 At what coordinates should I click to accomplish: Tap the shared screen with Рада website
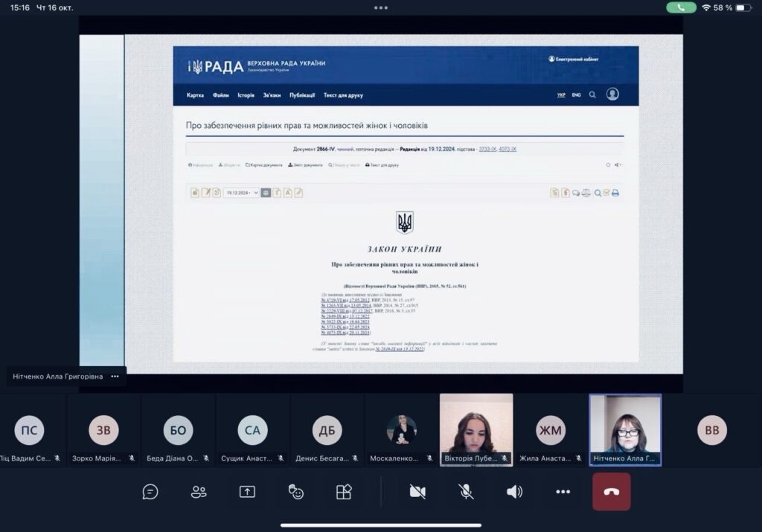point(406,203)
